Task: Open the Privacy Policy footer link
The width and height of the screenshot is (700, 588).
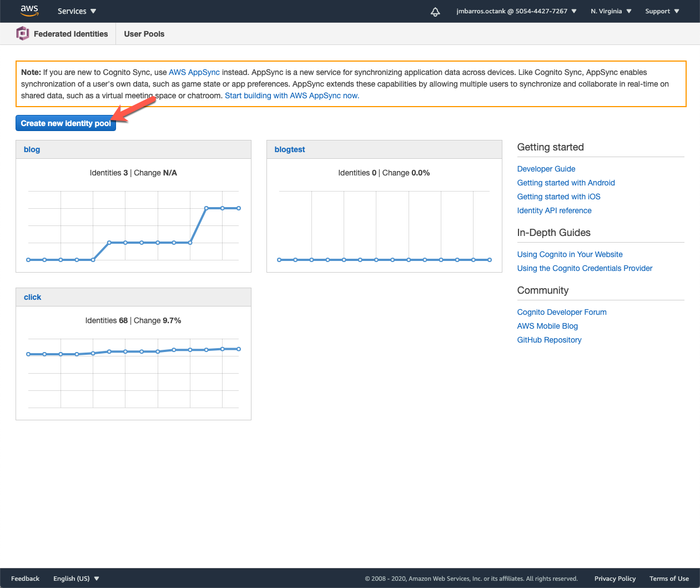Action: (x=615, y=579)
